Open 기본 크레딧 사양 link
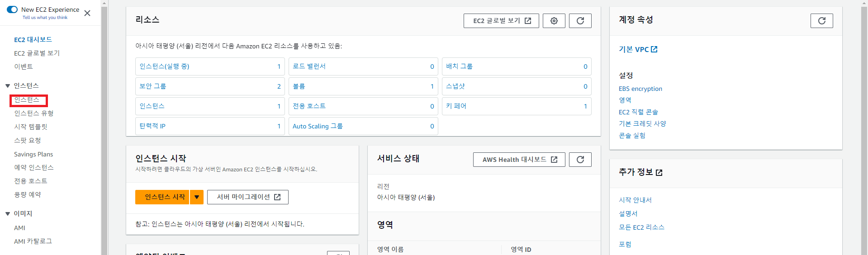Image resolution: width=868 pixels, height=255 pixels. point(642,123)
